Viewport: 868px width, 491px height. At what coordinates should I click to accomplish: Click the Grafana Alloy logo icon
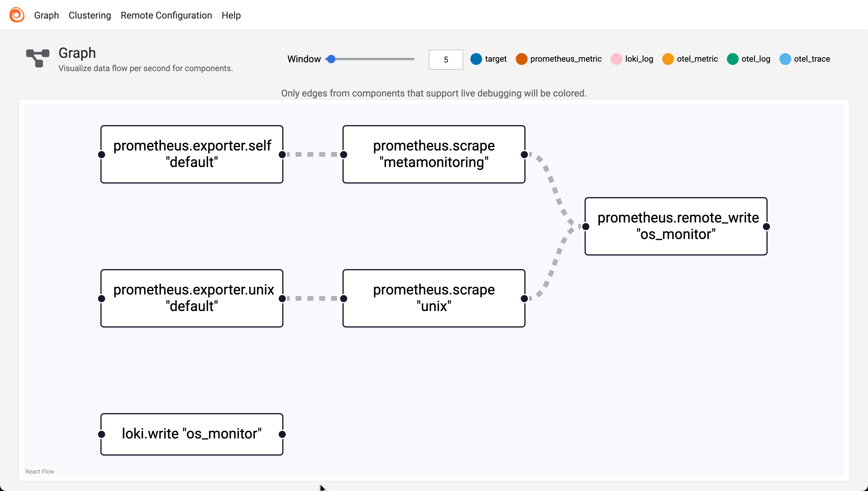click(17, 15)
